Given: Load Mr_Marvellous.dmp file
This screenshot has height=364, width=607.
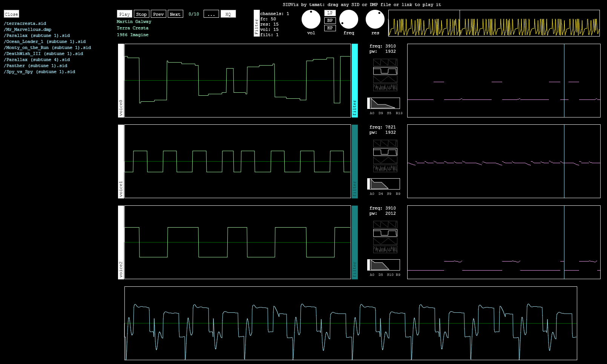Looking at the screenshot, I should pos(28,29).
